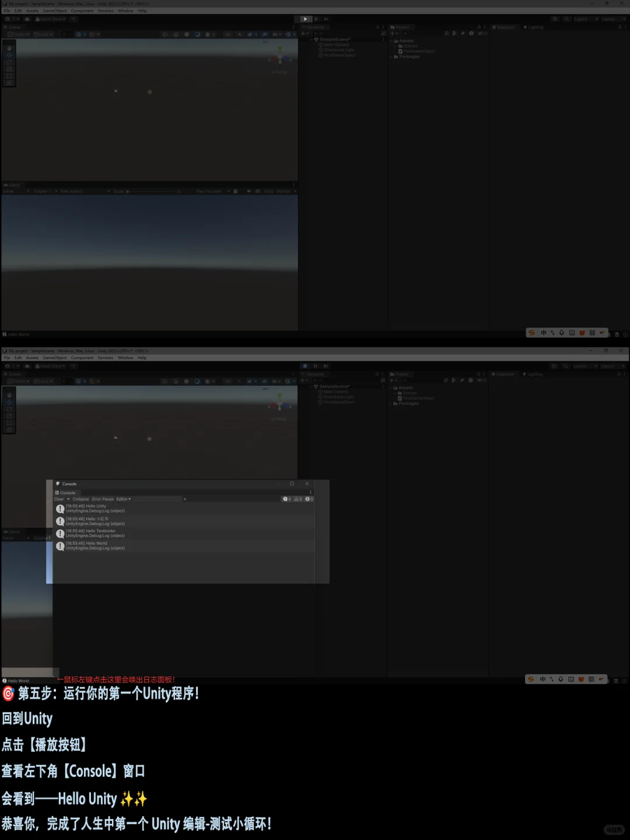Open Play Focused dropdown in Game view
The width and height of the screenshot is (630, 840).
click(213, 191)
